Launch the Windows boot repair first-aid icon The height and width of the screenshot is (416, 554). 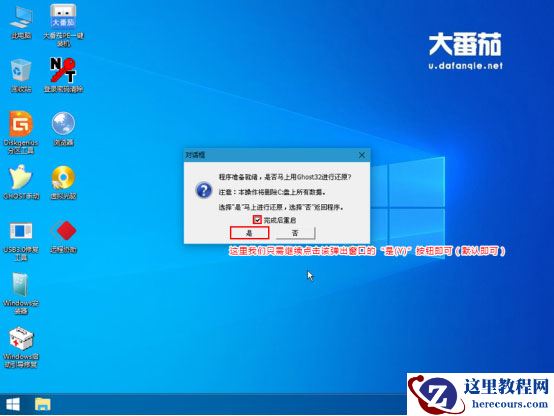point(21,347)
